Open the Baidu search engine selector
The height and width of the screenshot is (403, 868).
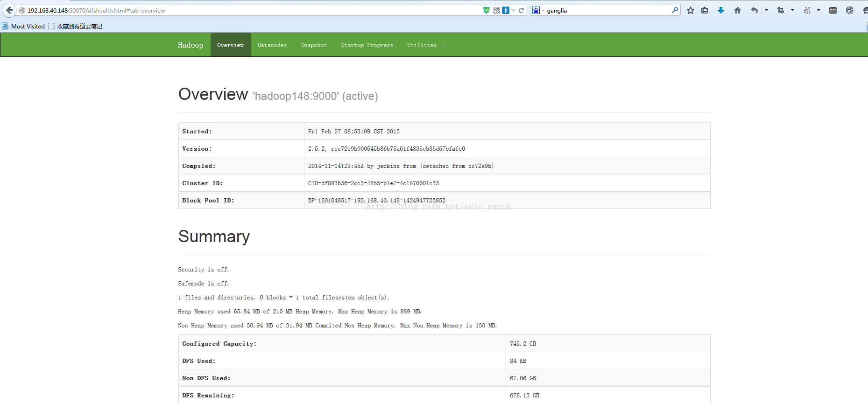point(538,10)
